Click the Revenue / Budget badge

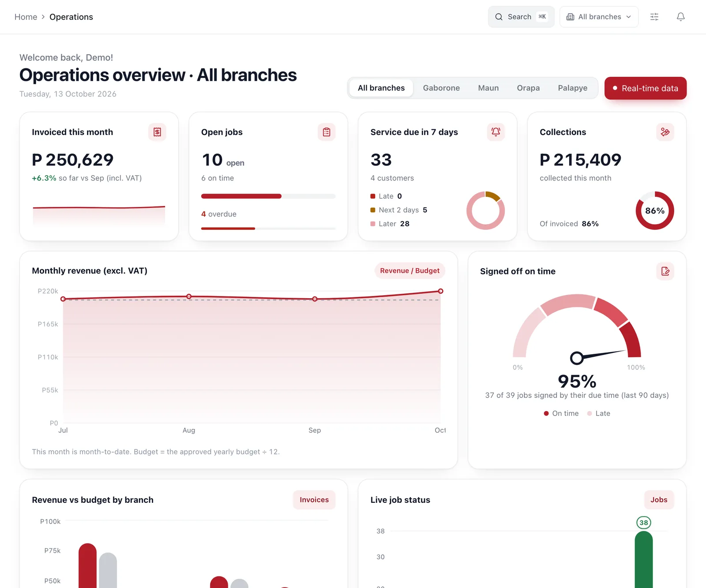click(x=410, y=270)
